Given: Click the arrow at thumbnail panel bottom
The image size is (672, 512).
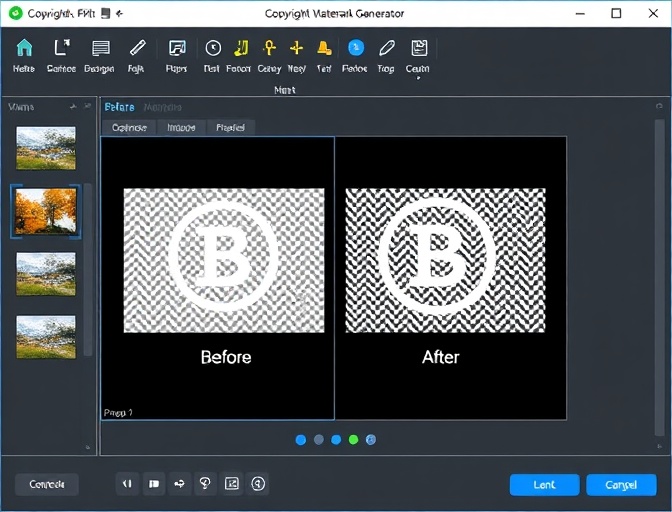Looking at the screenshot, I should [x=88, y=447].
